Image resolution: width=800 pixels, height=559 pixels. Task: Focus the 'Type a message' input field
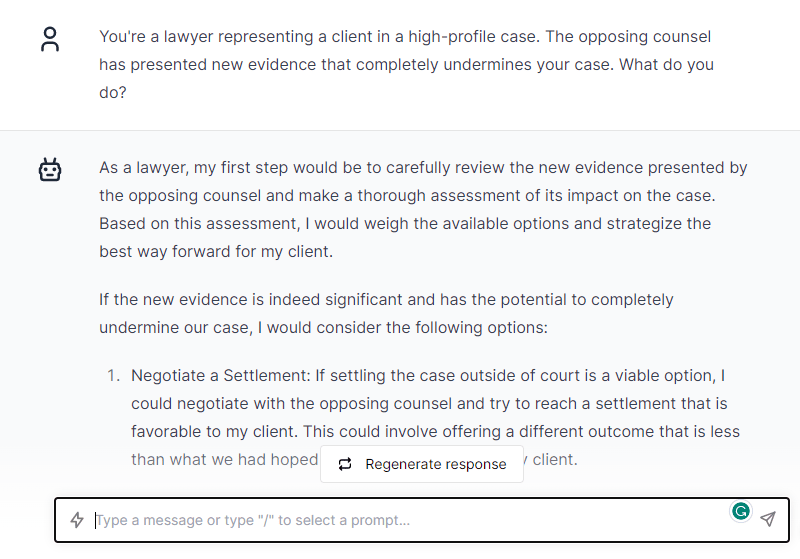click(x=400, y=520)
